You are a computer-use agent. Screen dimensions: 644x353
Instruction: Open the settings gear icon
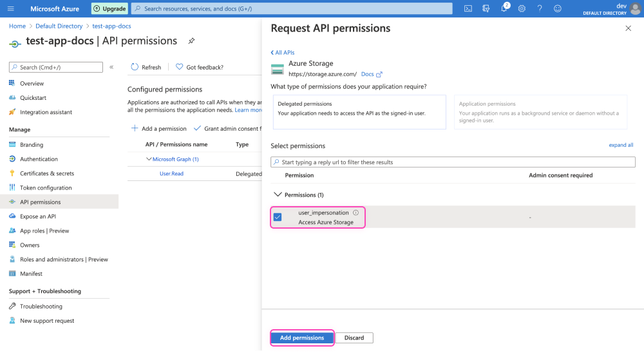[x=522, y=8]
